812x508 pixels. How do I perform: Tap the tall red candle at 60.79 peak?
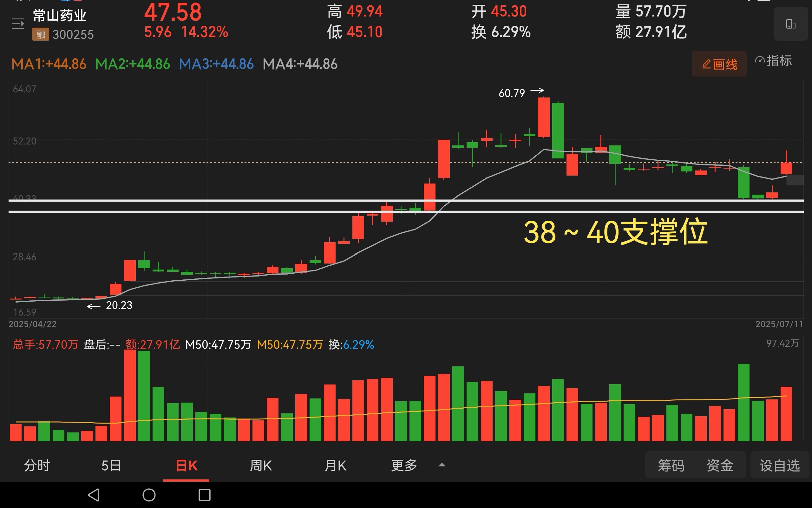coord(544,117)
